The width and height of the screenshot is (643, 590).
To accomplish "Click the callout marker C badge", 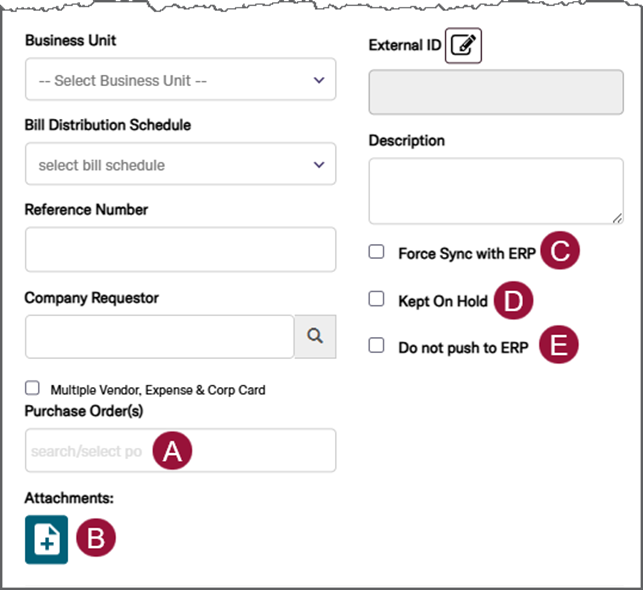I will point(560,250).
